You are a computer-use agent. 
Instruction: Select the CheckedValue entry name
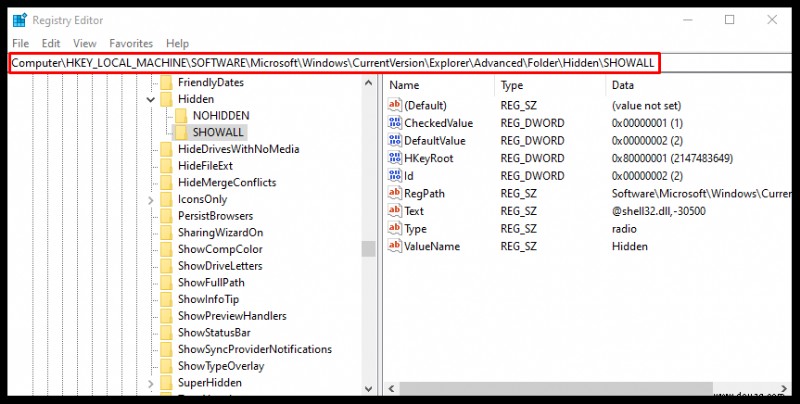(x=438, y=123)
